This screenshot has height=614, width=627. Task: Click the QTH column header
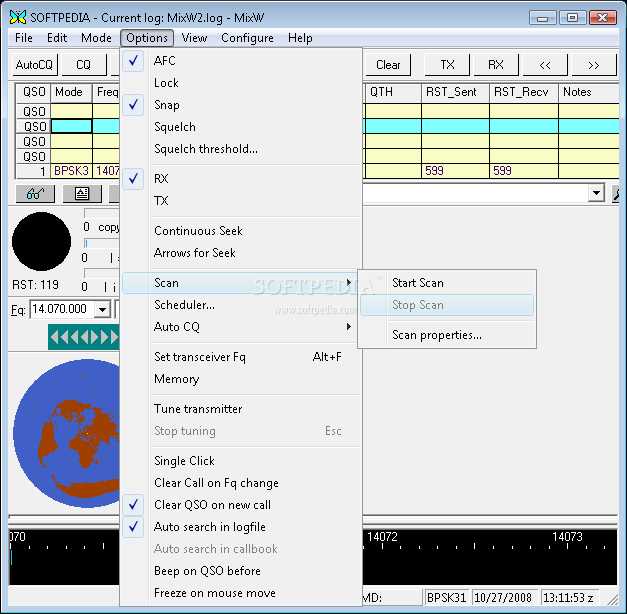(393, 92)
